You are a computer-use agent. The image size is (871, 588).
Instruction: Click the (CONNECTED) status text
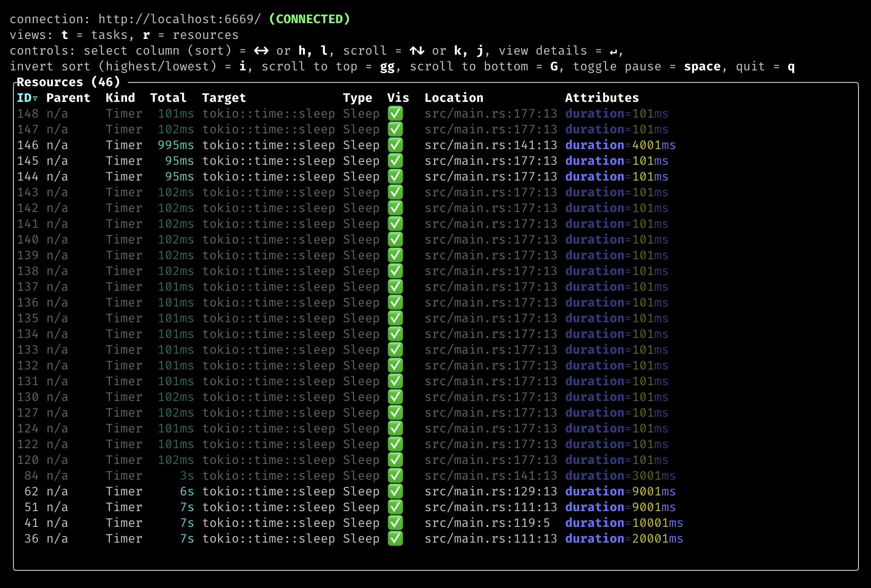pos(309,19)
